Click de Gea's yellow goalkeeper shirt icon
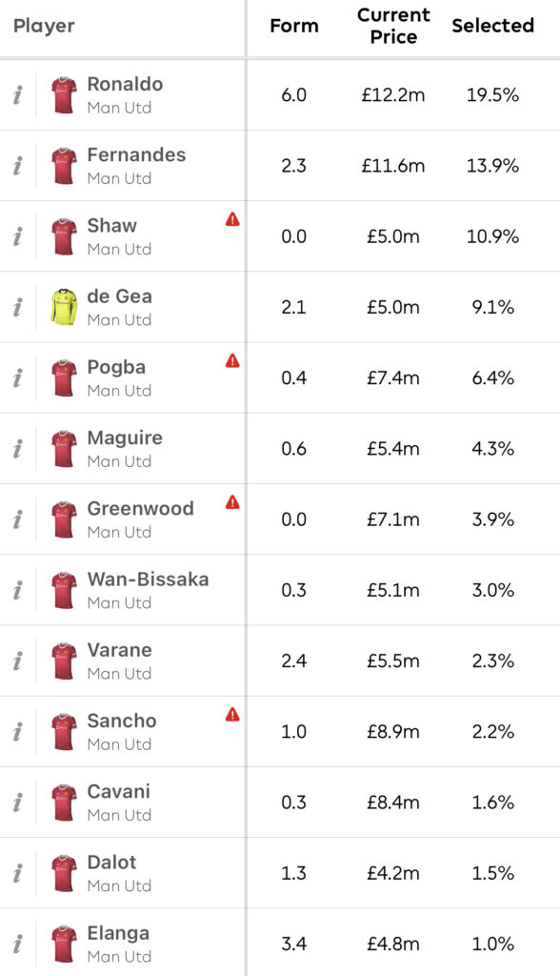This screenshot has height=976, width=560. (x=64, y=307)
